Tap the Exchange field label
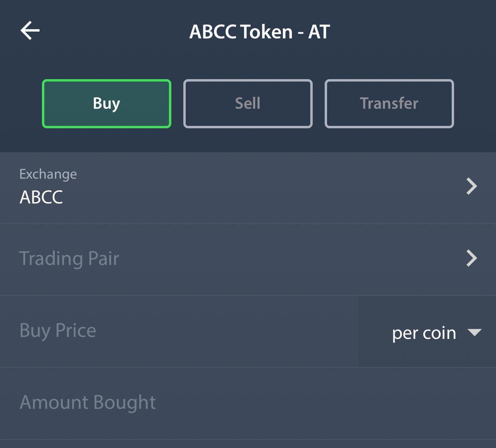This screenshot has height=448, width=496. point(48,174)
